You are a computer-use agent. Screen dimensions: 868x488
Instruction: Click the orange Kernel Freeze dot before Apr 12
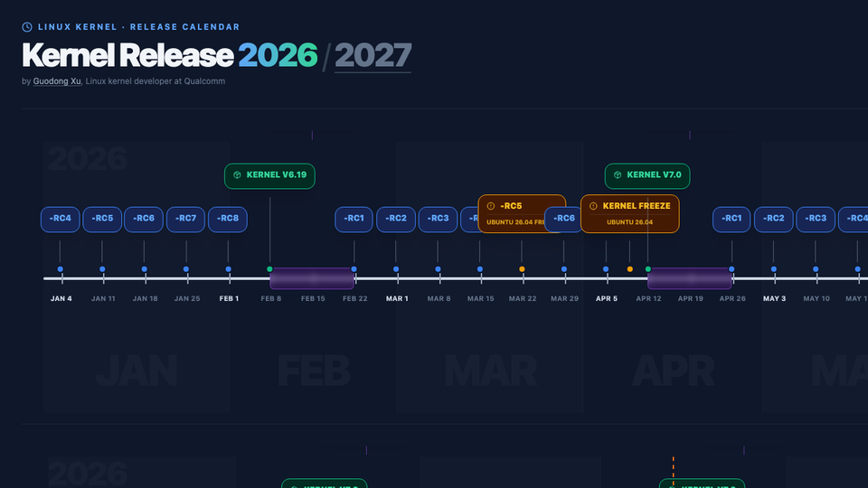630,269
